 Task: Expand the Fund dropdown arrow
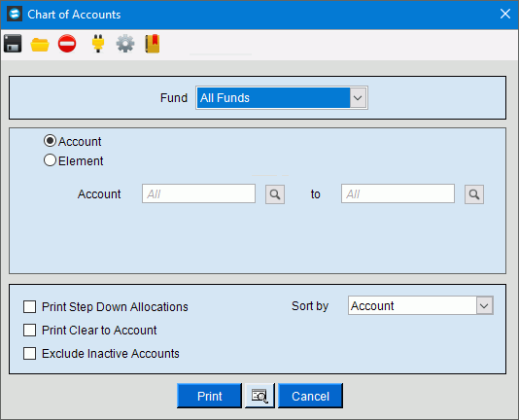pyautogui.click(x=358, y=98)
